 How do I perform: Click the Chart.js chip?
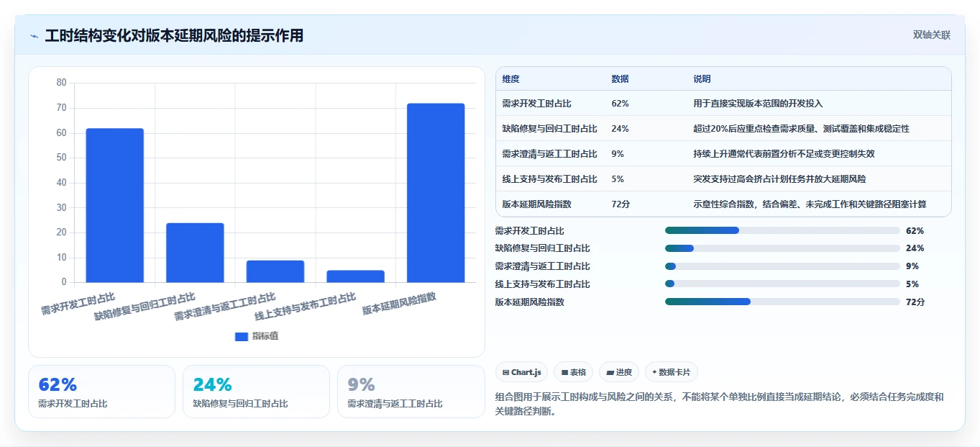tap(521, 372)
